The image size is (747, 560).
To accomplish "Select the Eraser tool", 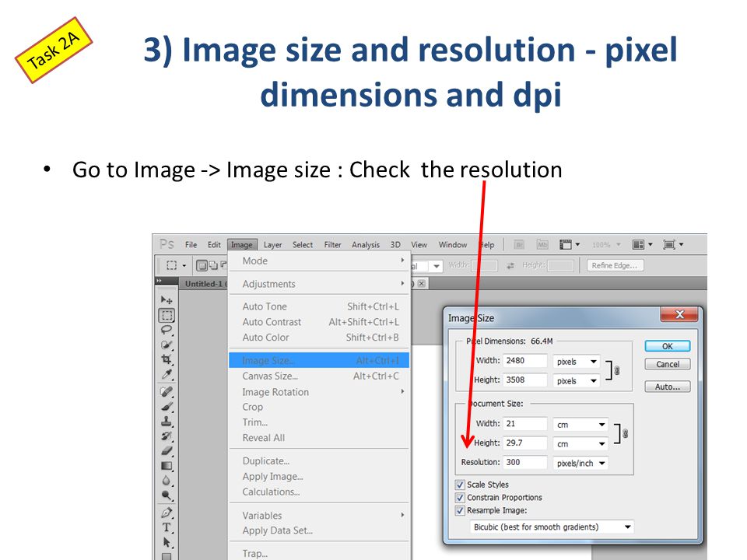I will pos(167,451).
